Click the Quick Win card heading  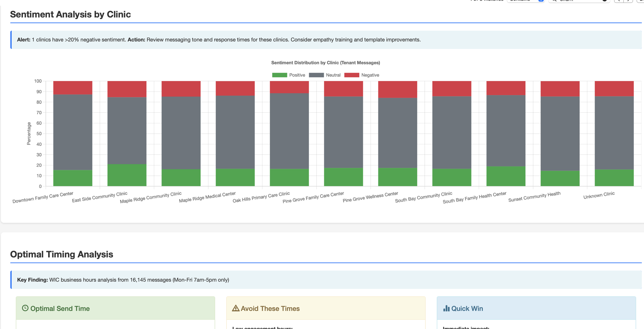[467, 308]
